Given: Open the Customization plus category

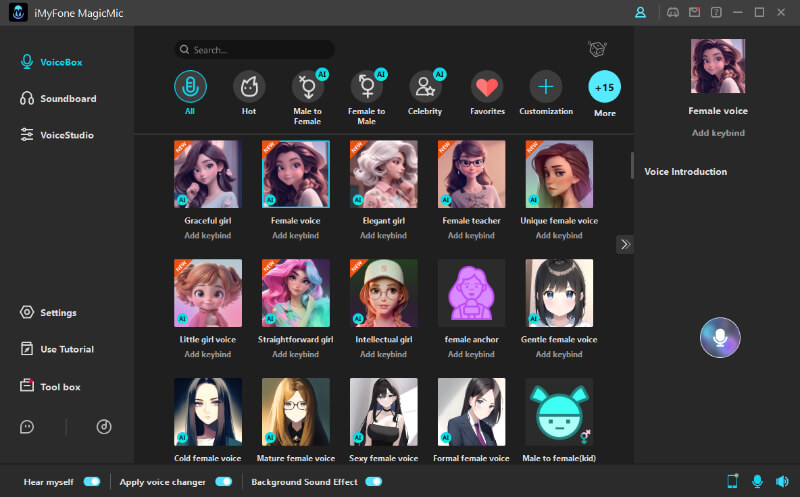Looking at the screenshot, I should 545,87.
